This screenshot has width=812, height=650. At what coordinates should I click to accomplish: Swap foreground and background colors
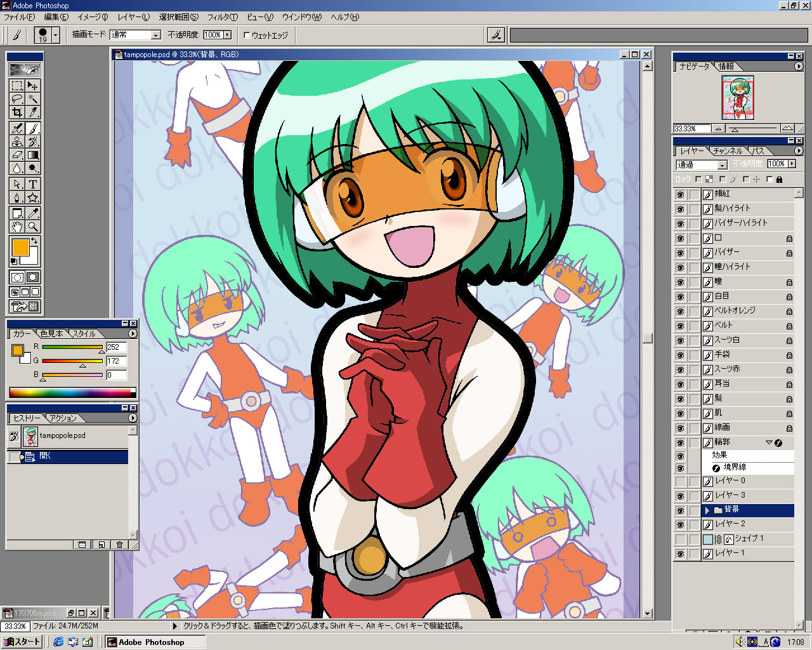pos(35,241)
